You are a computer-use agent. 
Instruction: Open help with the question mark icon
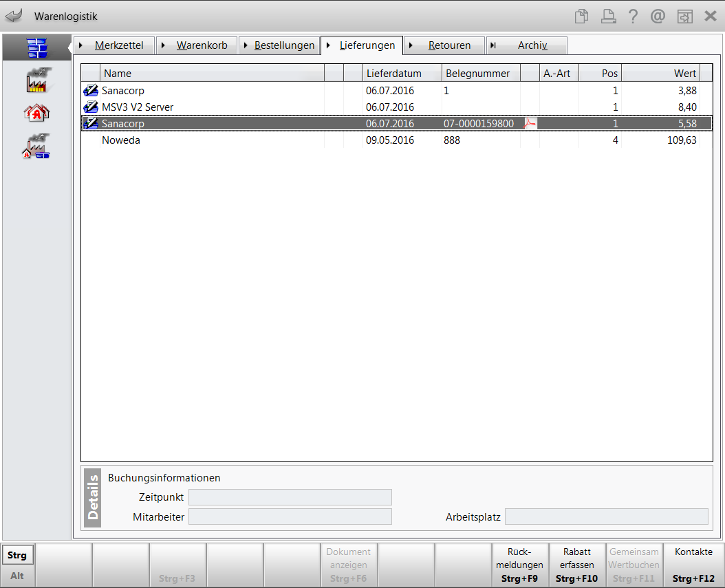tap(633, 17)
